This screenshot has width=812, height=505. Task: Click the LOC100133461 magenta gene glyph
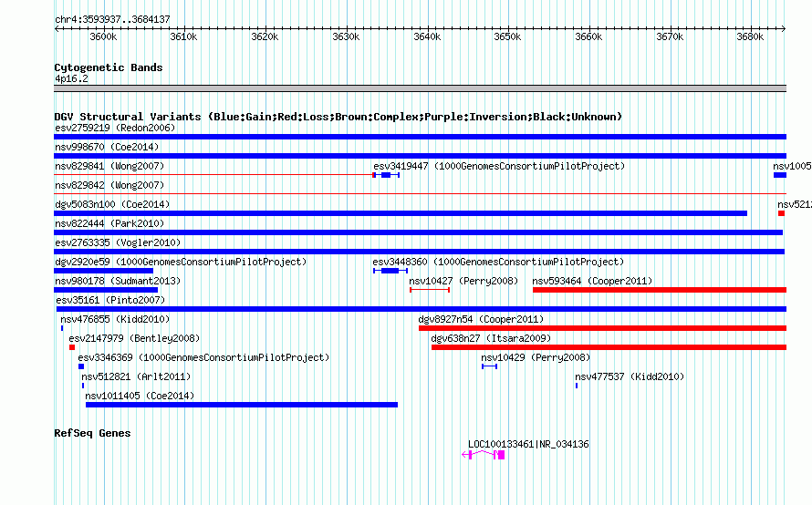click(x=484, y=455)
